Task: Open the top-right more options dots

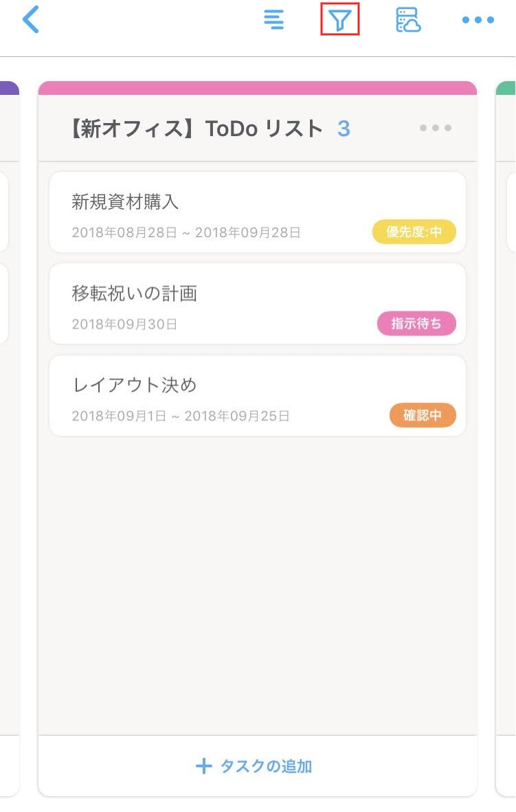Action: (478, 20)
